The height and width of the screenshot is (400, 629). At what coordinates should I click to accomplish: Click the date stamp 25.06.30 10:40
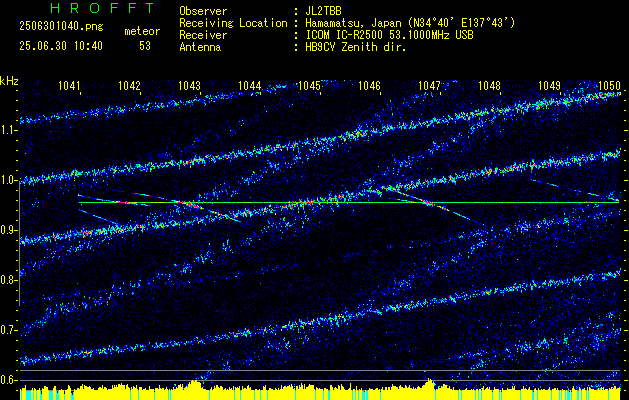point(61,46)
